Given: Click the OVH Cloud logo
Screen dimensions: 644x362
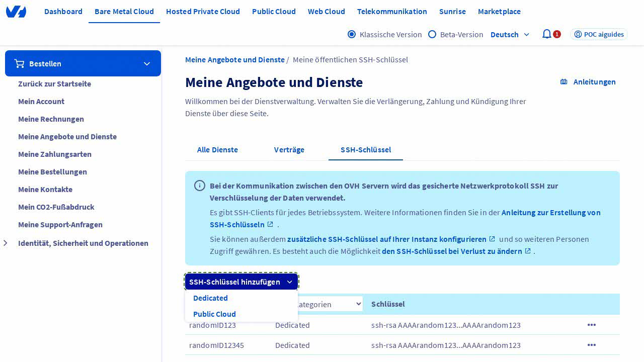Looking at the screenshot, I should [16, 12].
